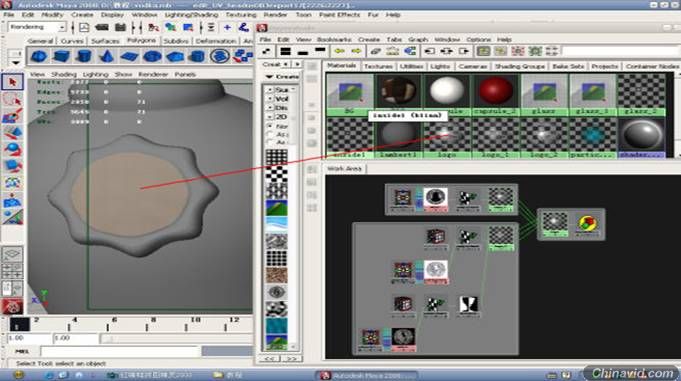Select the polygon sphere shelf icon
This screenshot has width=681, height=381.
[x=39, y=56]
